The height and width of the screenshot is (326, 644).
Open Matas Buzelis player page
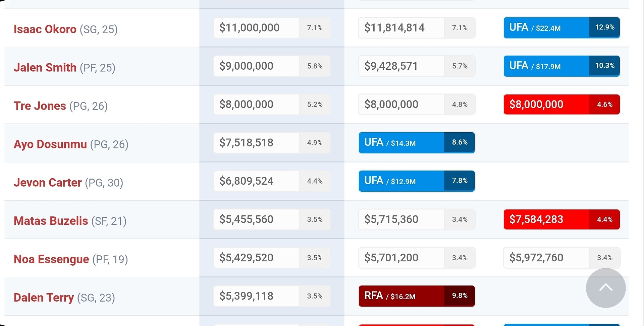[x=51, y=221]
